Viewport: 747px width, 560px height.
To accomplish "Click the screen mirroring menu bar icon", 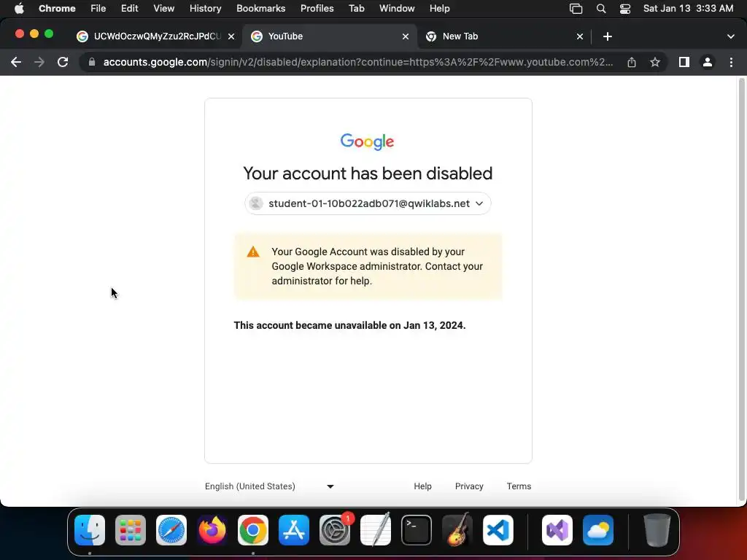I will coord(576,9).
